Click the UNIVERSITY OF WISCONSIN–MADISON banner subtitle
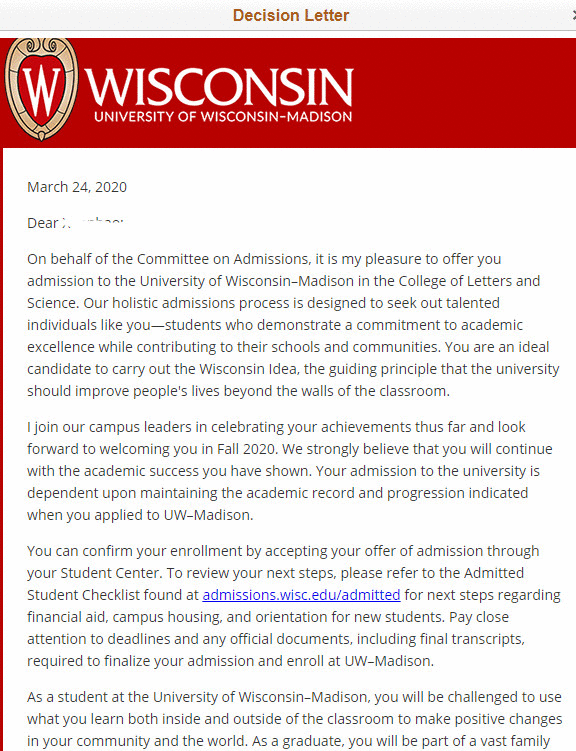Viewport: 576px width, 751px height. [x=223, y=116]
